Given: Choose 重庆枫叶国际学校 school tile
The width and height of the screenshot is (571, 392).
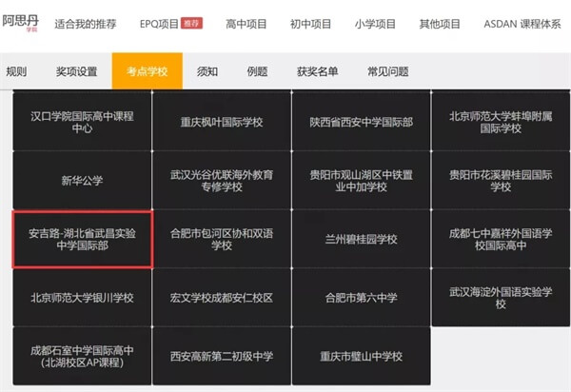Looking at the screenshot, I should click(x=222, y=122).
